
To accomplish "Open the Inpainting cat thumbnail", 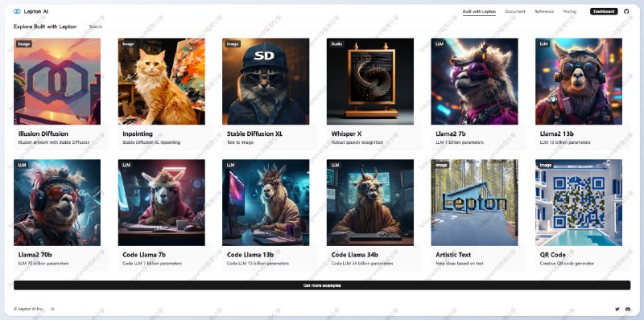I will 162,81.
